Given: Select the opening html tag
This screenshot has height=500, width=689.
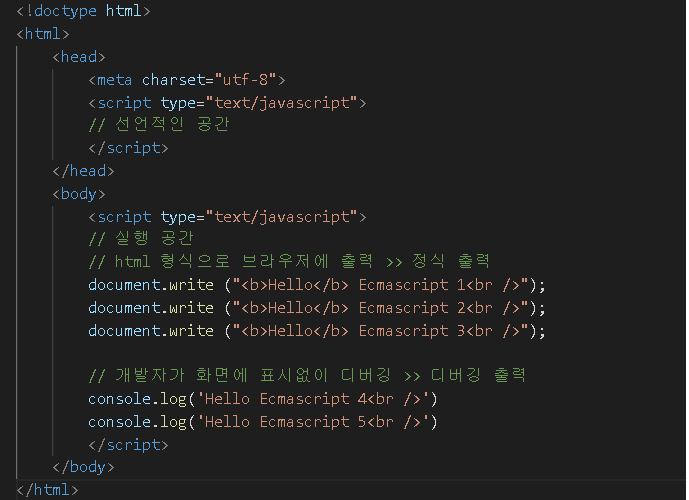Looking at the screenshot, I should tap(43, 34).
